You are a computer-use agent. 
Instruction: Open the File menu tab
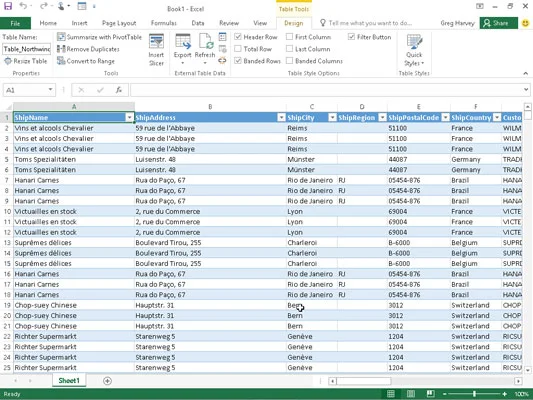tap(15, 23)
